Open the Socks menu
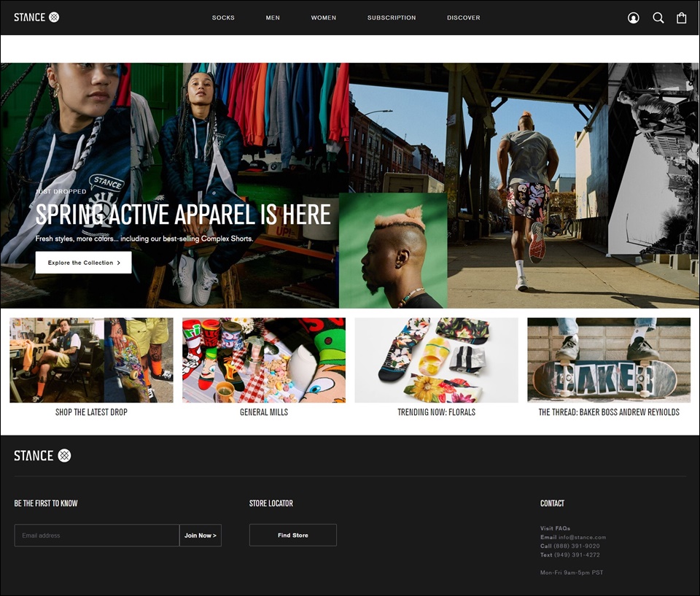 [x=223, y=18]
